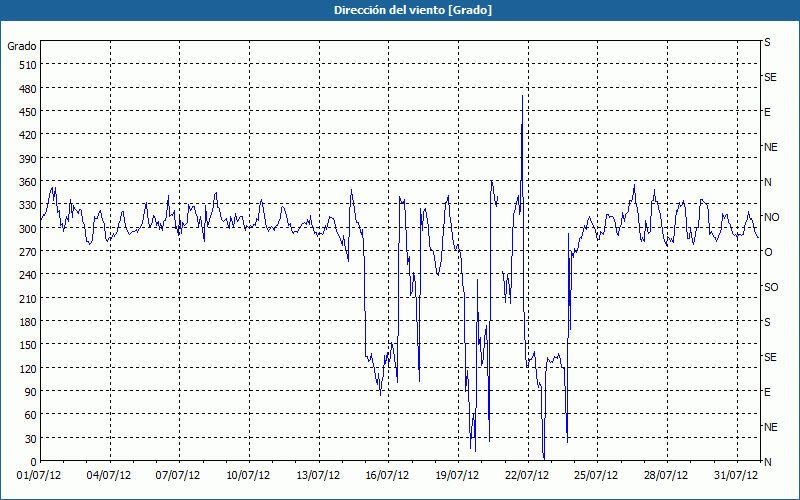Select the 120 value on the left axis
Viewport: 800px width, 500px height.
click(28, 369)
